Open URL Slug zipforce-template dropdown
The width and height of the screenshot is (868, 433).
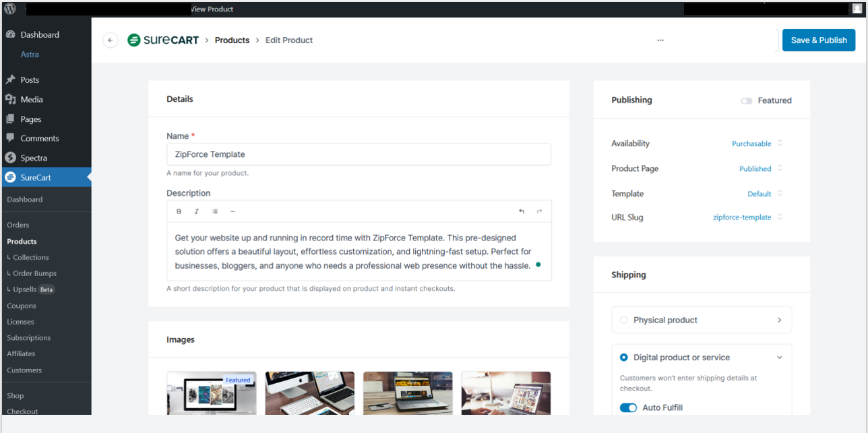[747, 218]
